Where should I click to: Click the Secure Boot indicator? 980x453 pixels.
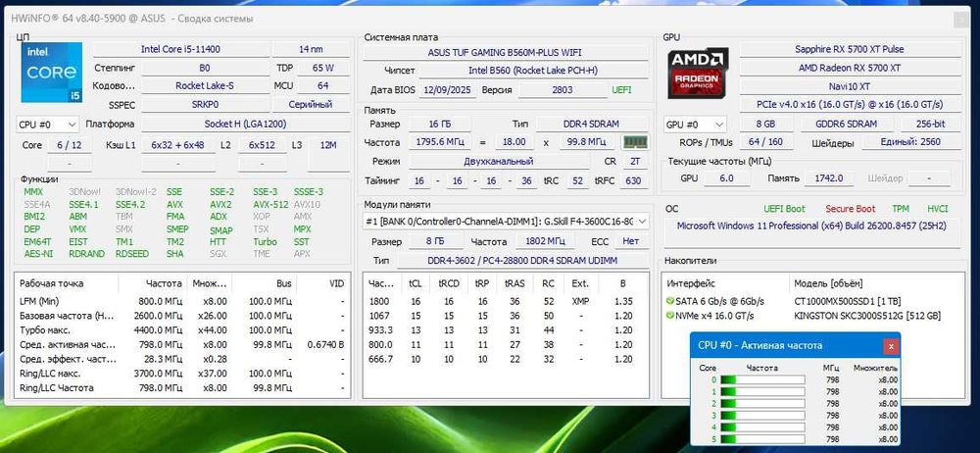pyautogui.click(x=850, y=209)
